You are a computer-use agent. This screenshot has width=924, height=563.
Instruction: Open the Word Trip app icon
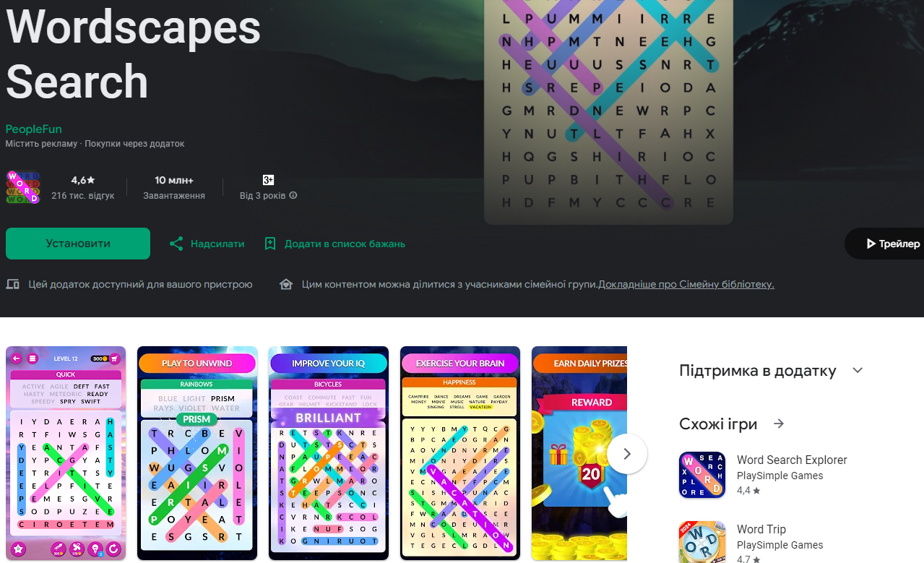tap(702, 542)
